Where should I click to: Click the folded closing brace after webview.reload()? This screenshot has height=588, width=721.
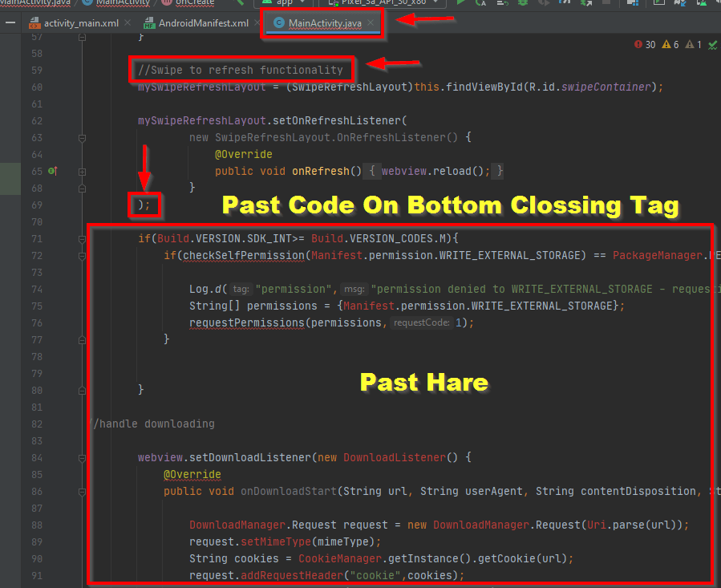(499, 171)
